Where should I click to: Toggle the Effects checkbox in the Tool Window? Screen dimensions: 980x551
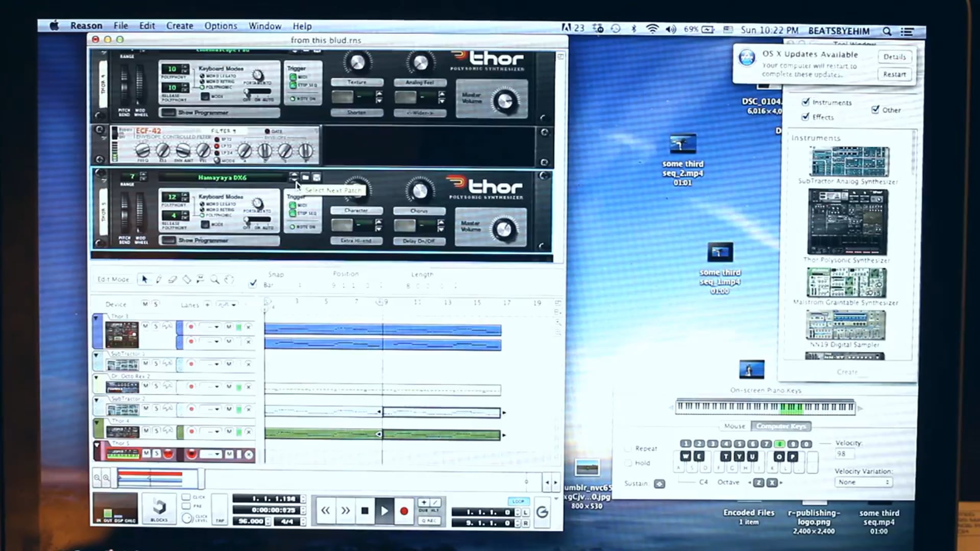coord(805,117)
